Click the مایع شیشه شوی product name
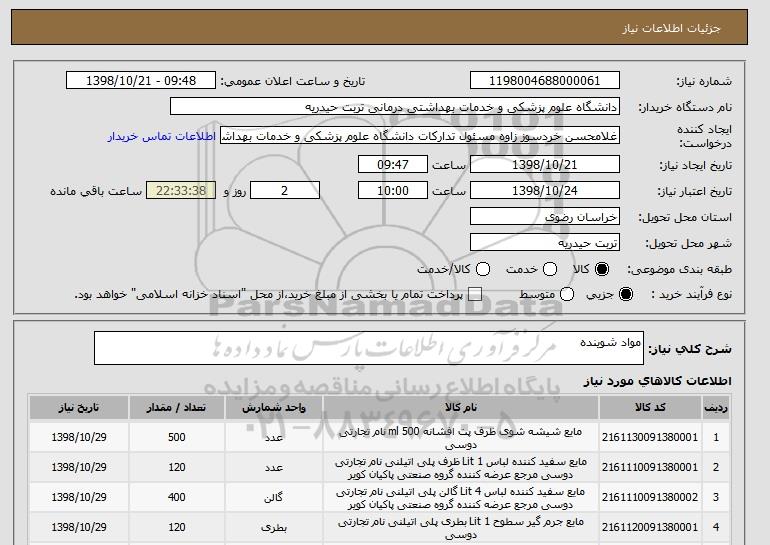The width and height of the screenshot is (770, 545). pos(461,438)
